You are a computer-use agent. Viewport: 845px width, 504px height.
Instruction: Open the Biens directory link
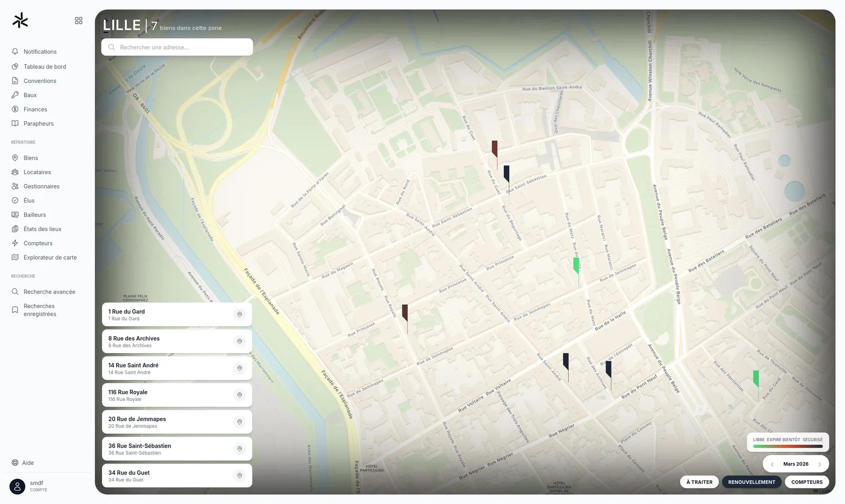click(x=31, y=158)
